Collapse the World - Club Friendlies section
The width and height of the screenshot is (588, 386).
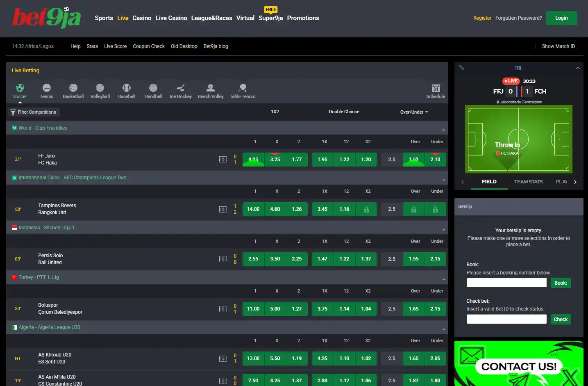443,130
